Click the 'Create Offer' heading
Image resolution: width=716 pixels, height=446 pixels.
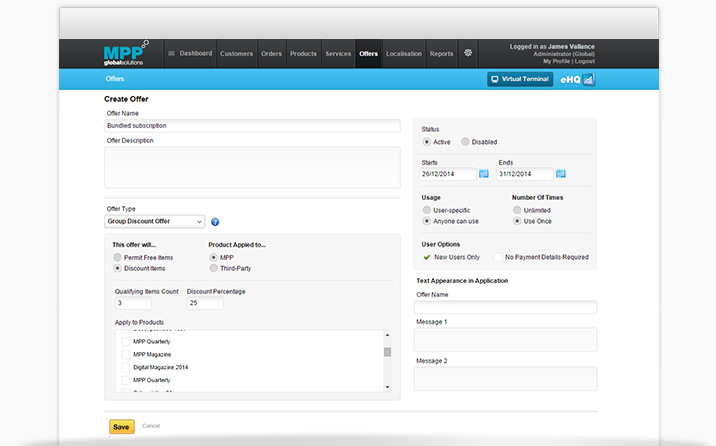click(126, 99)
